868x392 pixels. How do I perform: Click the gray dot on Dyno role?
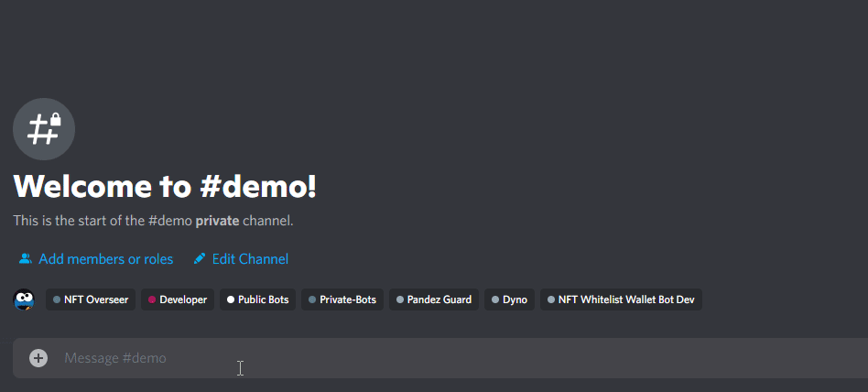495,299
